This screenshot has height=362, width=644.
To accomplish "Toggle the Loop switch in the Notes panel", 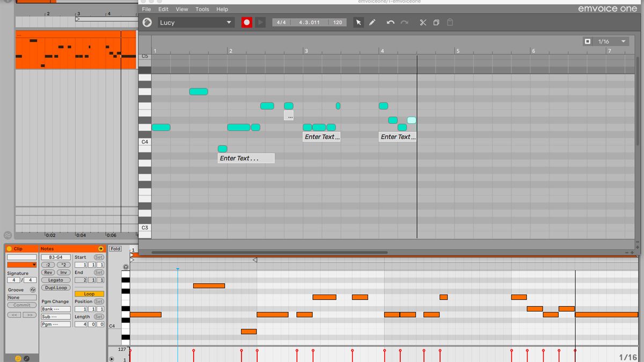I will (89, 293).
